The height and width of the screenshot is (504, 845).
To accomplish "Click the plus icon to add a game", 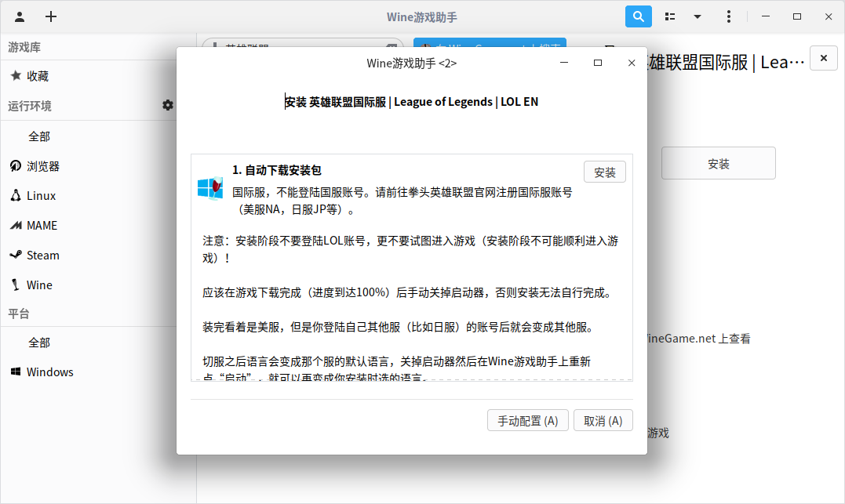I will 51,16.
